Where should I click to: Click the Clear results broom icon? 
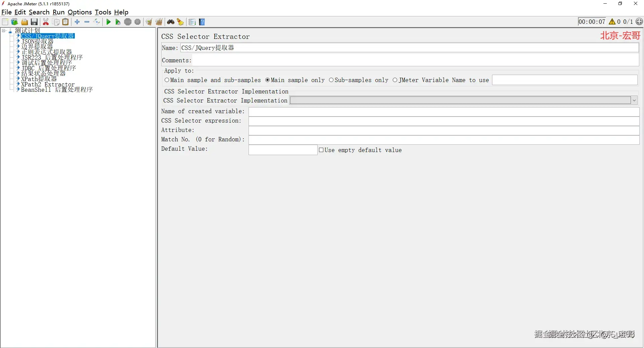click(x=149, y=22)
